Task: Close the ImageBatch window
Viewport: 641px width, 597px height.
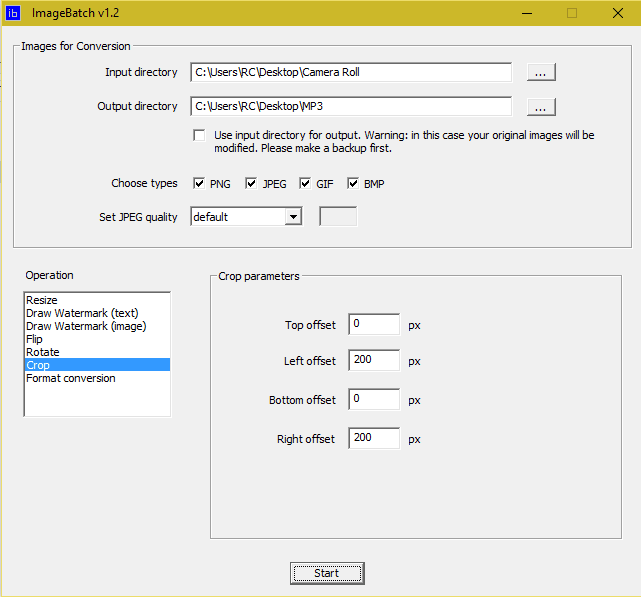Action: tap(618, 13)
